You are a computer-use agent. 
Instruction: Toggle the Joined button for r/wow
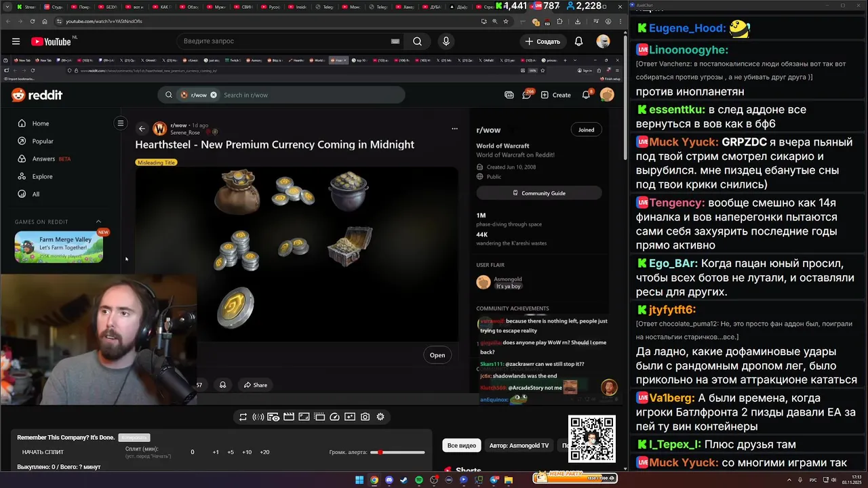point(586,129)
